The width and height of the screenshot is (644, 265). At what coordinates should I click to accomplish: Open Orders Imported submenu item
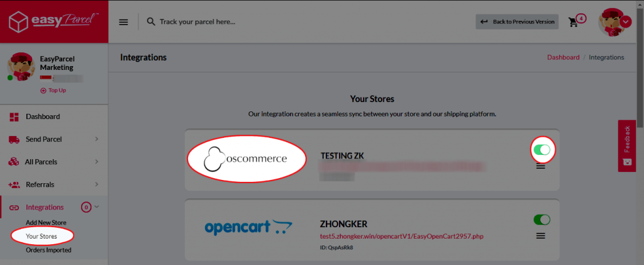point(48,250)
